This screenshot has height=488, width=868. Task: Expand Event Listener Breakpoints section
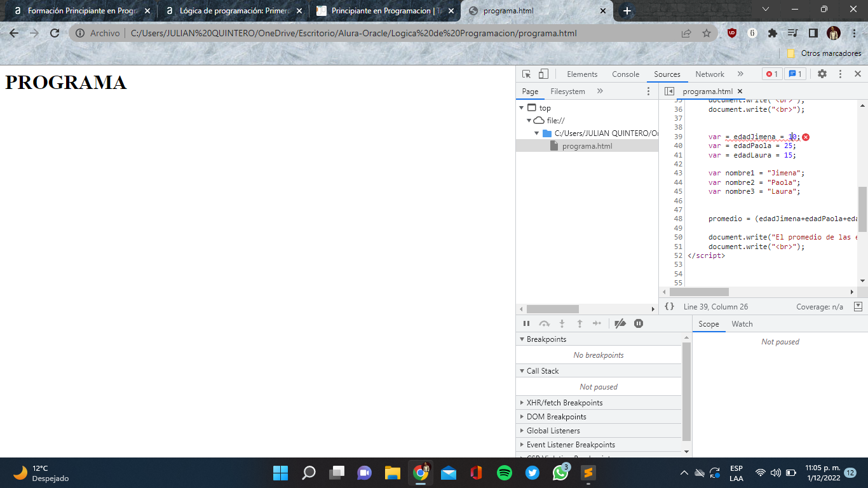pos(599,445)
